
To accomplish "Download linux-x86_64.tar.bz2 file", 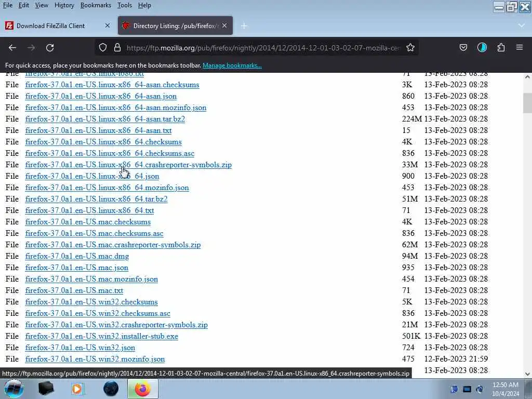I will click(96, 199).
